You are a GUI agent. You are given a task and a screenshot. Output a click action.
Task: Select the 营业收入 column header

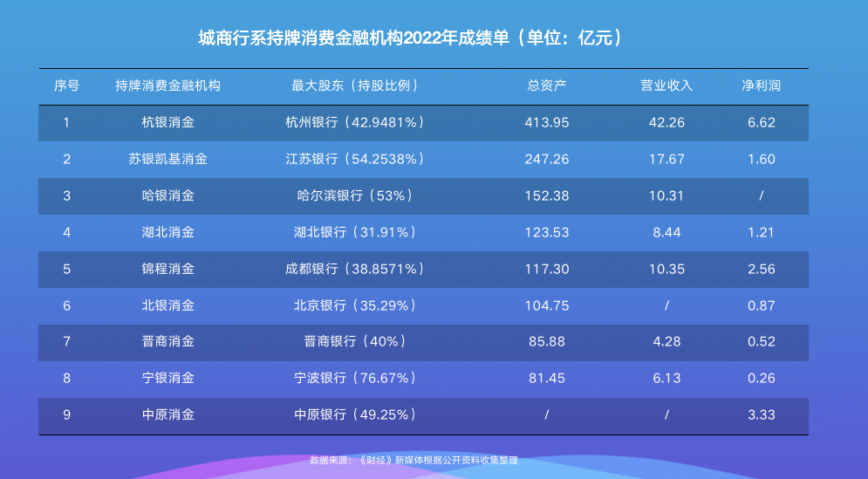click(666, 86)
